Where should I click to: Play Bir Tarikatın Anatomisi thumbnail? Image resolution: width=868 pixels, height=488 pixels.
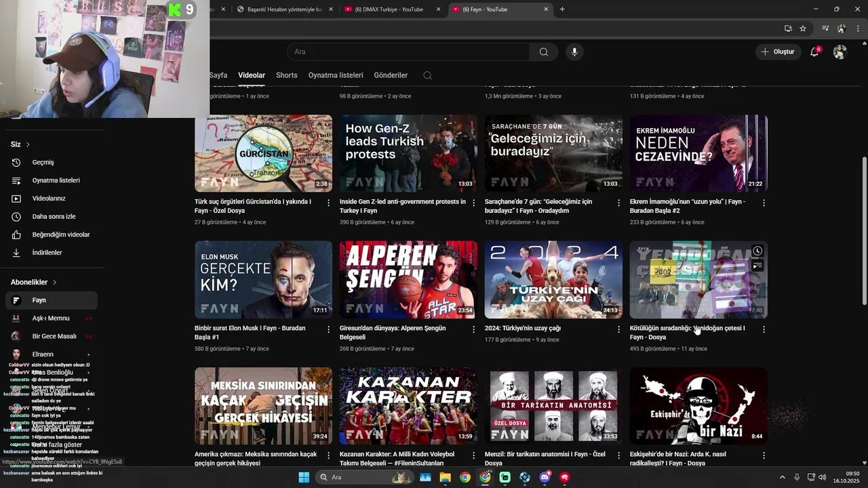[553, 406]
